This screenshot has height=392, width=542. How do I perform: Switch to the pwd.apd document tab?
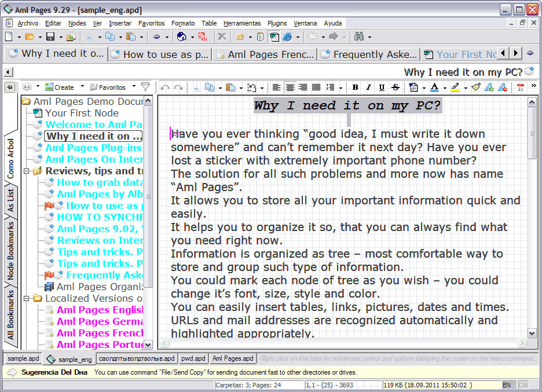coord(193,358)
